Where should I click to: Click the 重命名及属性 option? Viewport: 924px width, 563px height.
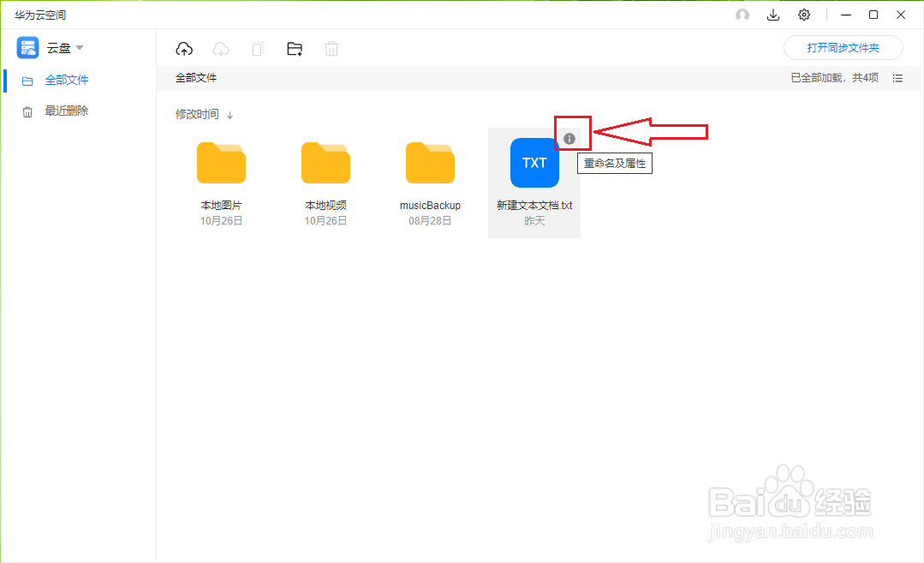tap(614, 163)
